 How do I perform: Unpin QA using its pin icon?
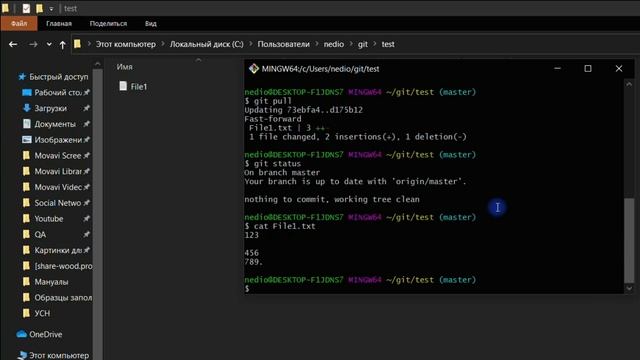(x=87, y=235)
